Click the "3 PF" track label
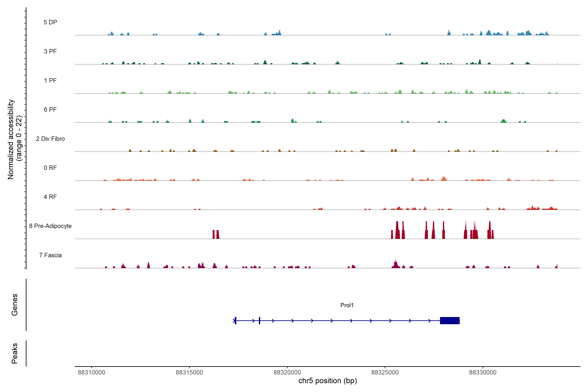The height and width of the screenshot is (392, 588). coord(50,51)
